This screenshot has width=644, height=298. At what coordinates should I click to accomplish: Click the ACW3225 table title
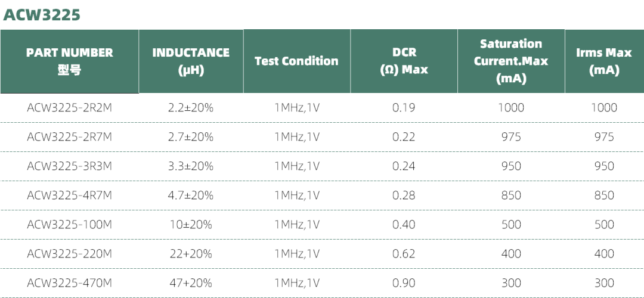tap(42, 15)
